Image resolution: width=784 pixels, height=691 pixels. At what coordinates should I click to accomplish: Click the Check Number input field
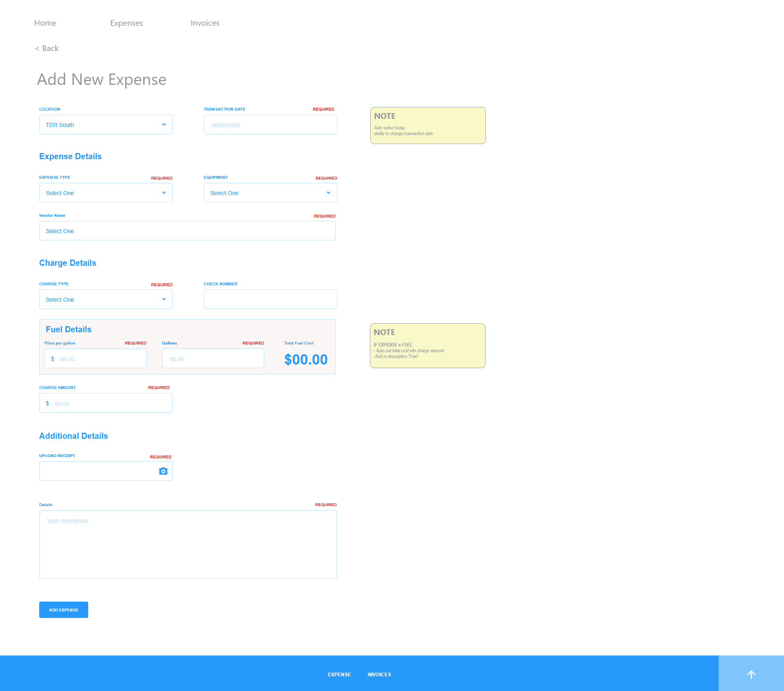pyautogui.click(x=270, y=299)
